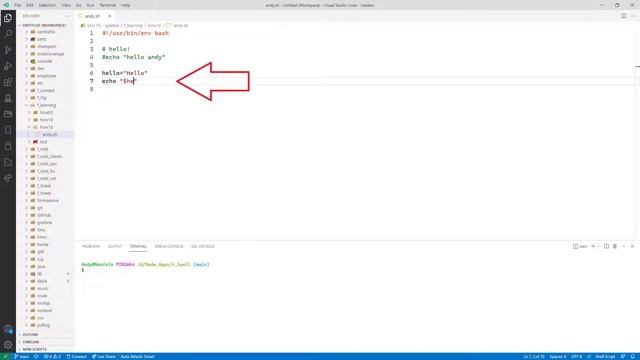Screen dimensions: 640x360
Task: Open the Explorer view in activity bar
Action: (8, 18)
